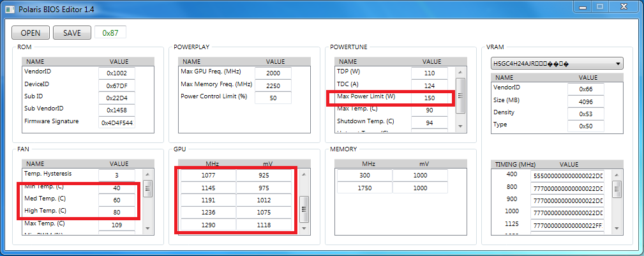This screenshot has width=644, height=256.
Task: Open the VRAM memory chip dropdown
Action: [x=557, y=64]
